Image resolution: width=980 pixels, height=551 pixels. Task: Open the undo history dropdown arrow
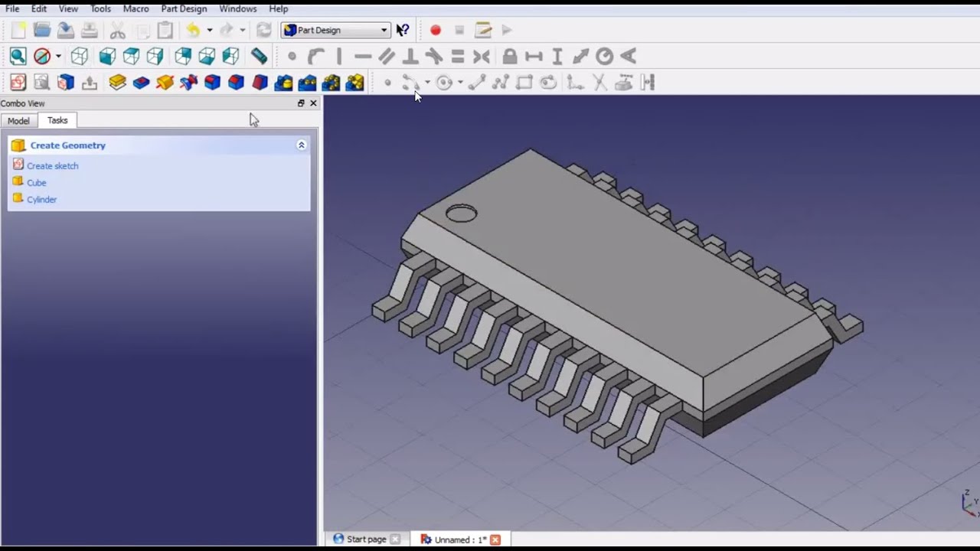(x=209, y=30)
